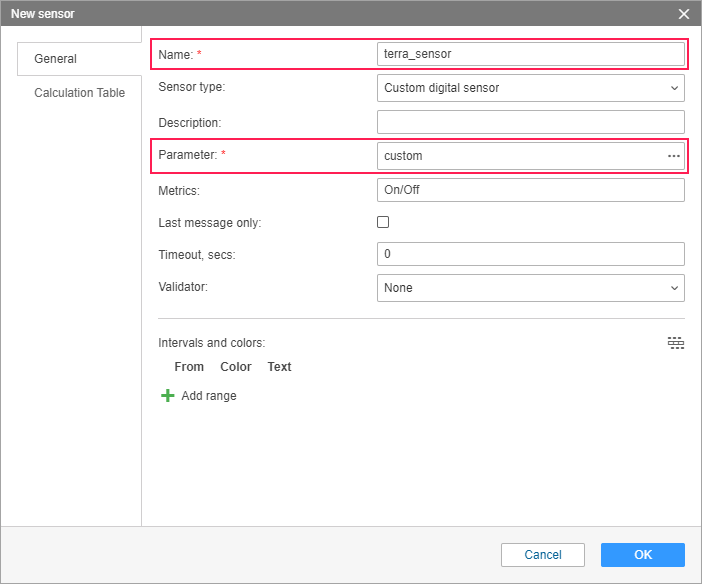This screenshot has width=702, height=584.
Task: Select the General tab
Action: coord(56,59)
